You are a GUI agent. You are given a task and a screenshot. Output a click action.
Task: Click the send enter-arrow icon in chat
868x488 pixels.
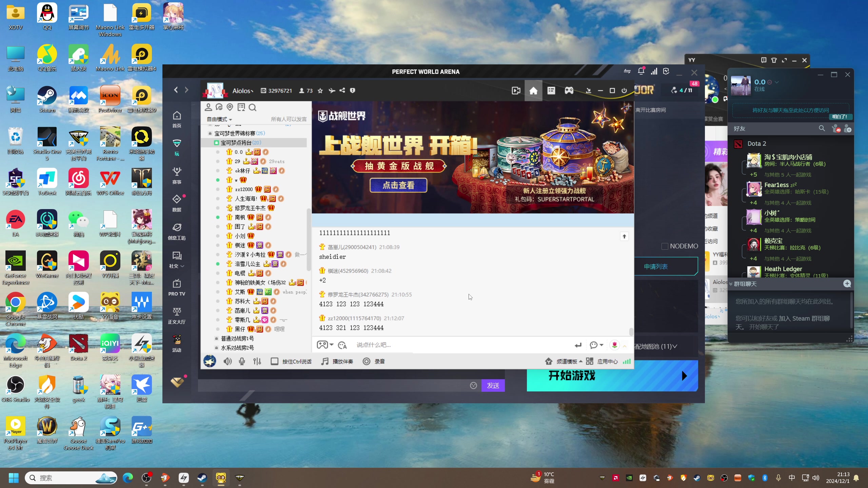578,345
